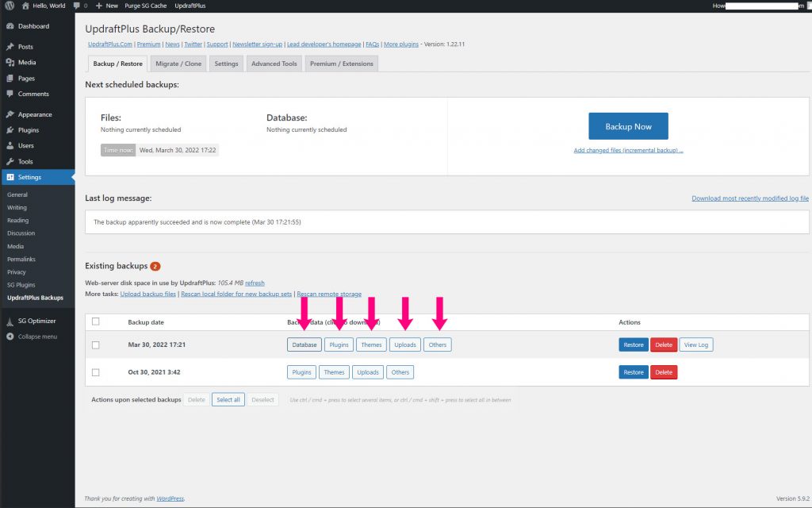Click Add changed files incremental backup link
Viewport: 812px width, 508px height.
628,150
